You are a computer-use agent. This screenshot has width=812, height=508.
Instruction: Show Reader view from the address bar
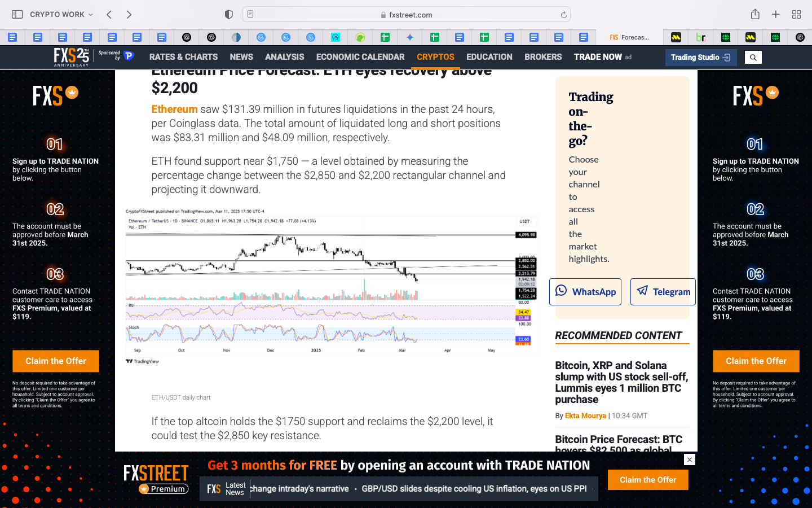pyautogui.click(x=250, y=14)
